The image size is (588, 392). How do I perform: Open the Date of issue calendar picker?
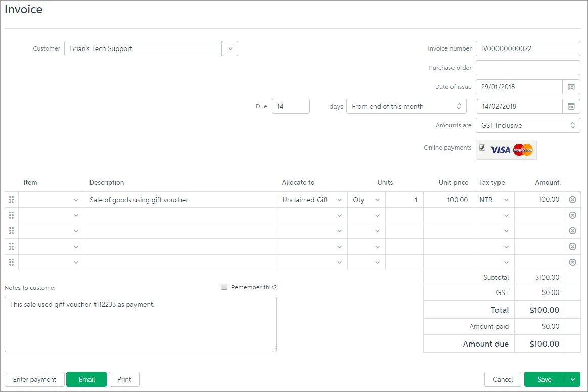tap(571, 87)
